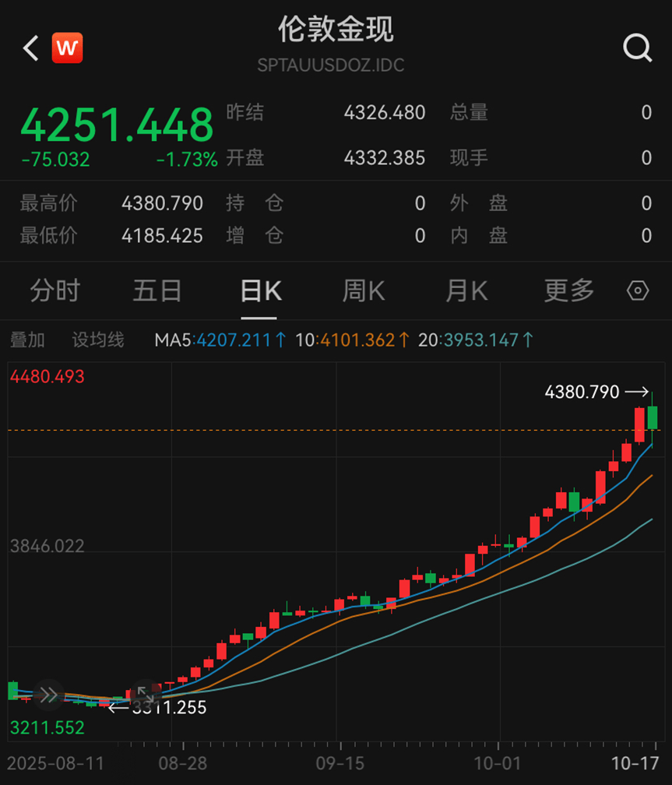Tap the 设均线 moving average button
672x785 pixels.
[98, 340]
